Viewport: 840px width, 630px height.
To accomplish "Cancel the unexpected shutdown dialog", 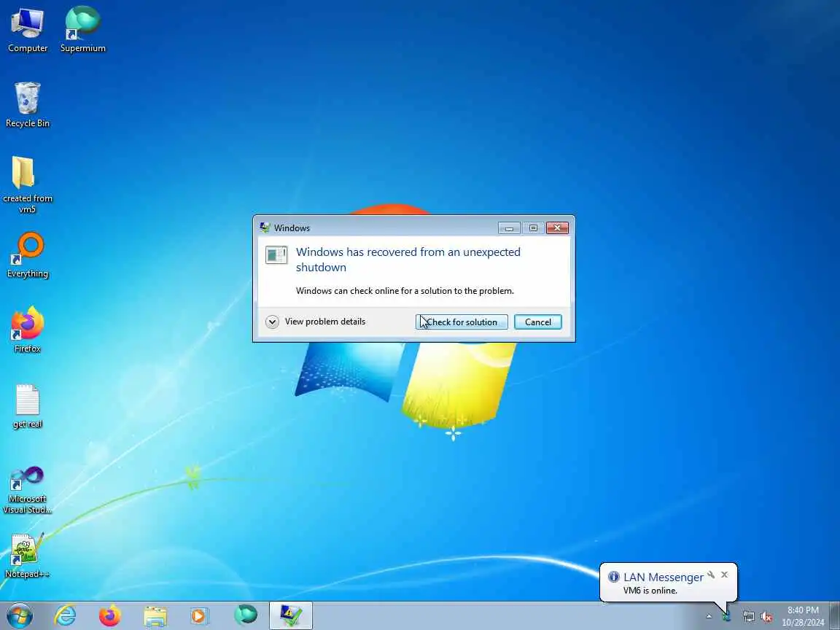I will tap(538, 322).
